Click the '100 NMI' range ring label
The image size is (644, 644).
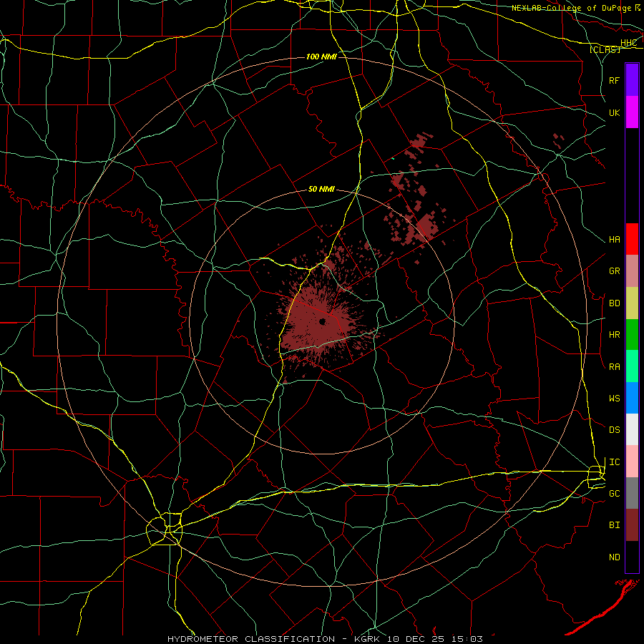pos(321,57)
